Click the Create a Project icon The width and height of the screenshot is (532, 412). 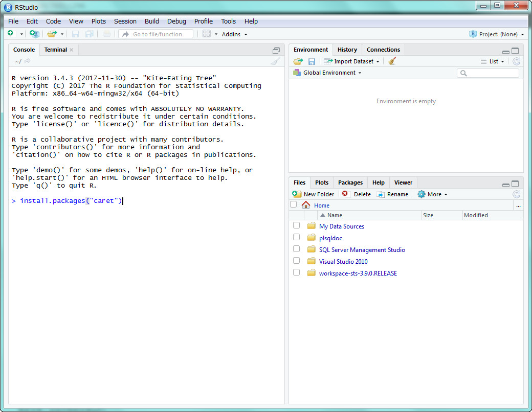(x=34, y=34)
